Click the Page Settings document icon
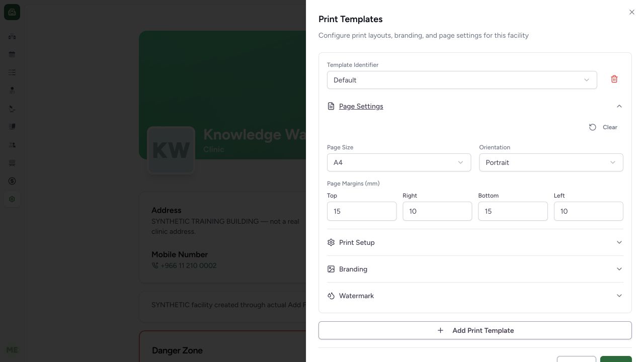This screenshot has height=362, width=644. tap(331, 106)
